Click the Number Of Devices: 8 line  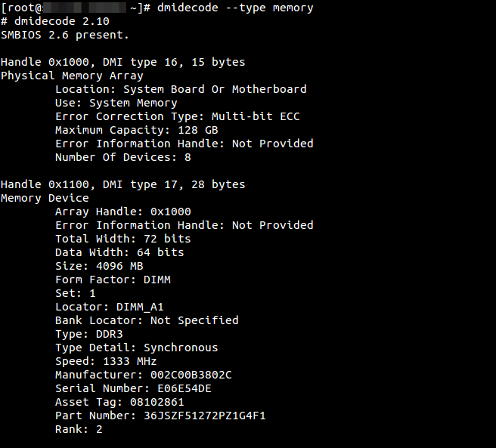point(122,157)
